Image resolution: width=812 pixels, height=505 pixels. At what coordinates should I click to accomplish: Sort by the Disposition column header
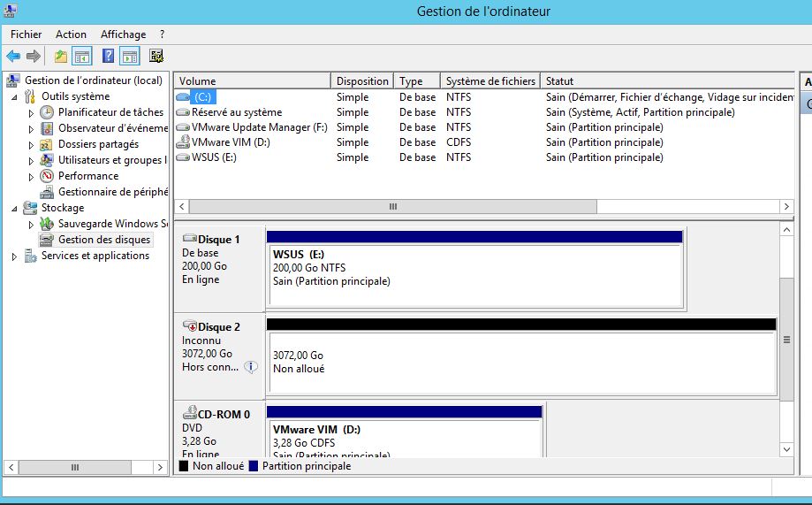click(362, 80)
